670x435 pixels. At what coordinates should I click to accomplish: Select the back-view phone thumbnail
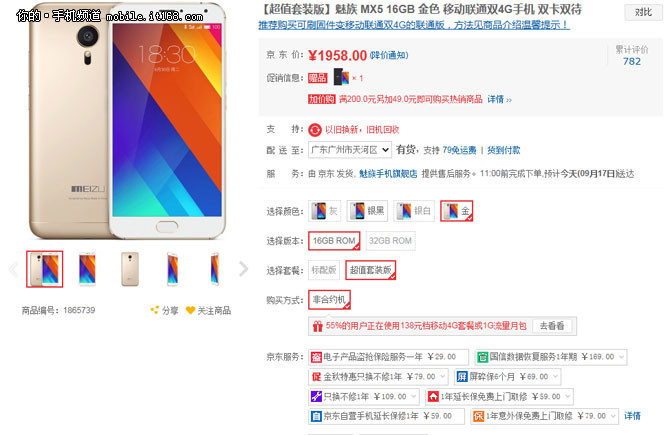(130, 269)
